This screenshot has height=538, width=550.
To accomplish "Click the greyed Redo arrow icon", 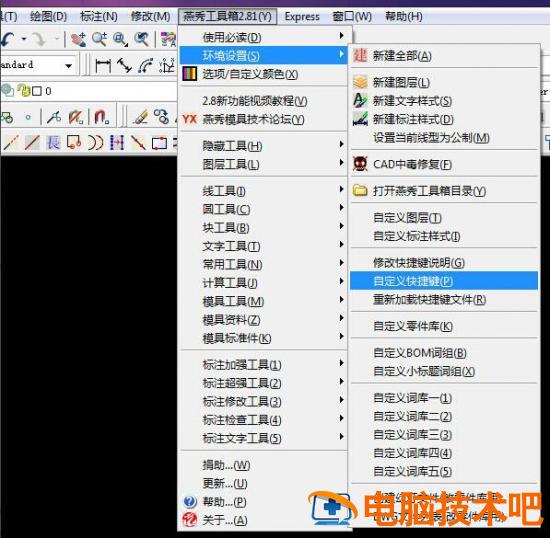I will point(39,39).
